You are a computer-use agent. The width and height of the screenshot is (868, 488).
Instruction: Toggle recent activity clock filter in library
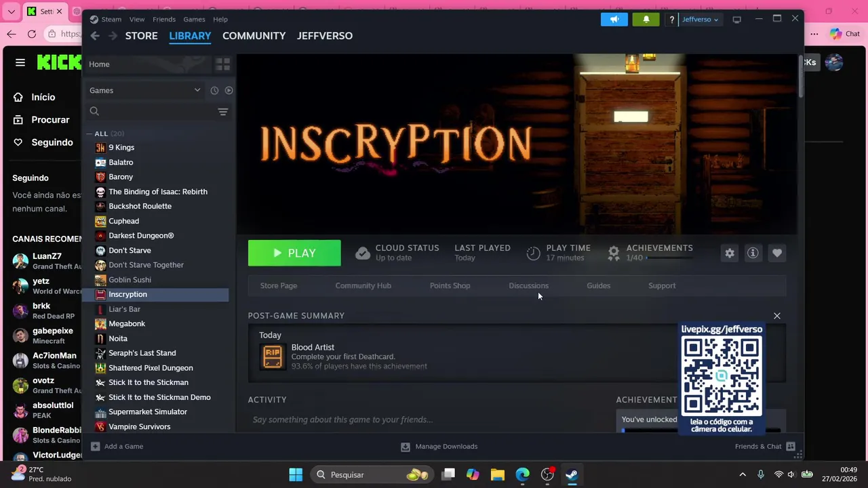tap(214, 90)
